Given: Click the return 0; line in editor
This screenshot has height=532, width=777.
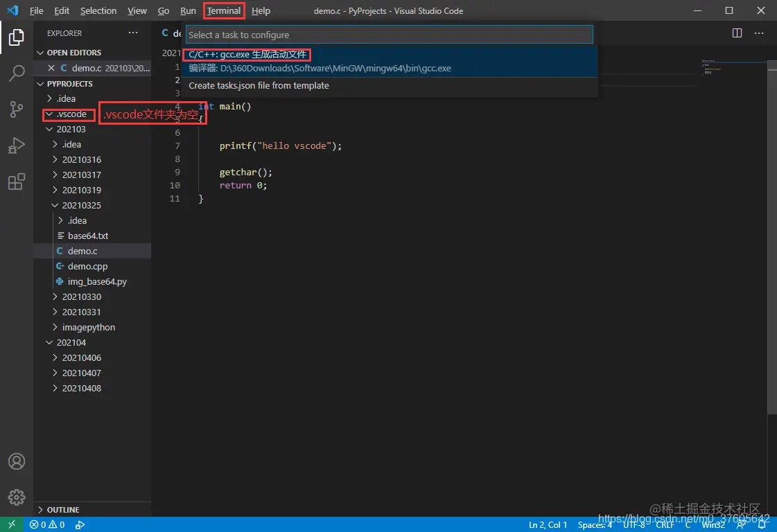Looking at the screenshot, I should tap(243, 185).
